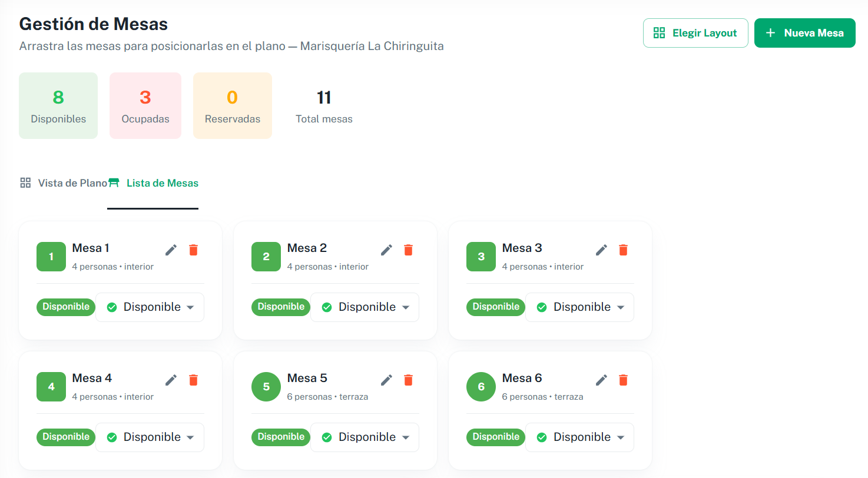This screenshot has height=478, width=868.
Task: Click the Nueva Mesa button
Action: pyautogui.click(x=804, y=33)
